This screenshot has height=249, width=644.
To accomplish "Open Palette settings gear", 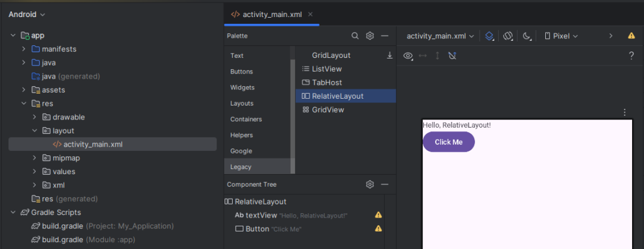I will 370,36.
